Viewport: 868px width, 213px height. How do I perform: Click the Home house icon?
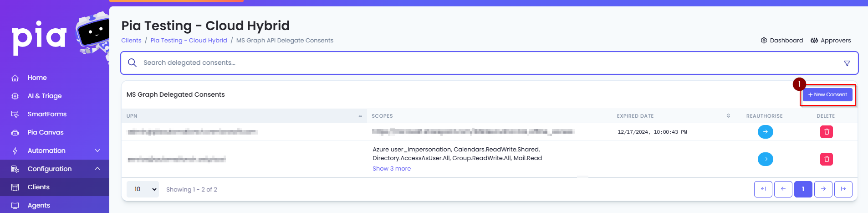point(15,78)
